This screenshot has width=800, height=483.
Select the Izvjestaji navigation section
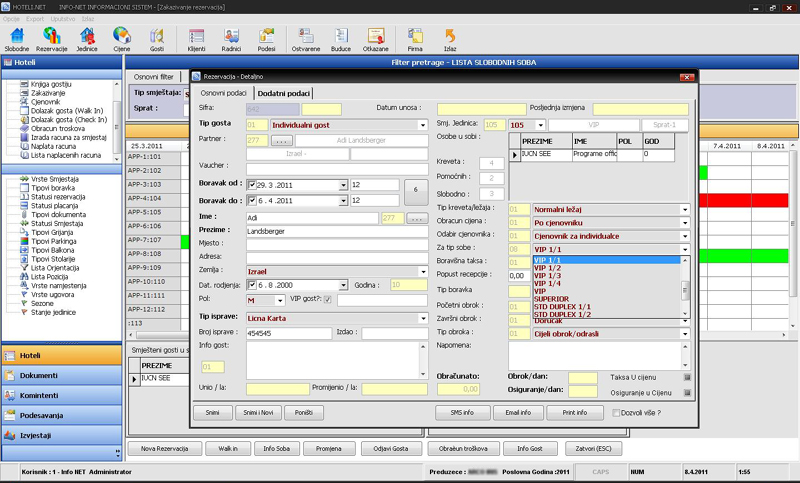point(61,435)
